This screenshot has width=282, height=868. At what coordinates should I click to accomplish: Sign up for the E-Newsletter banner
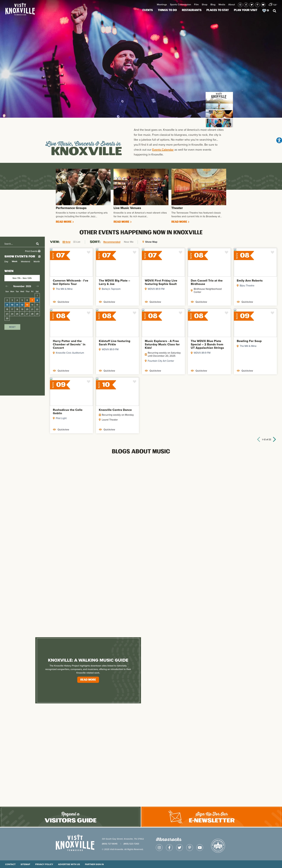(x=212, y=817)
